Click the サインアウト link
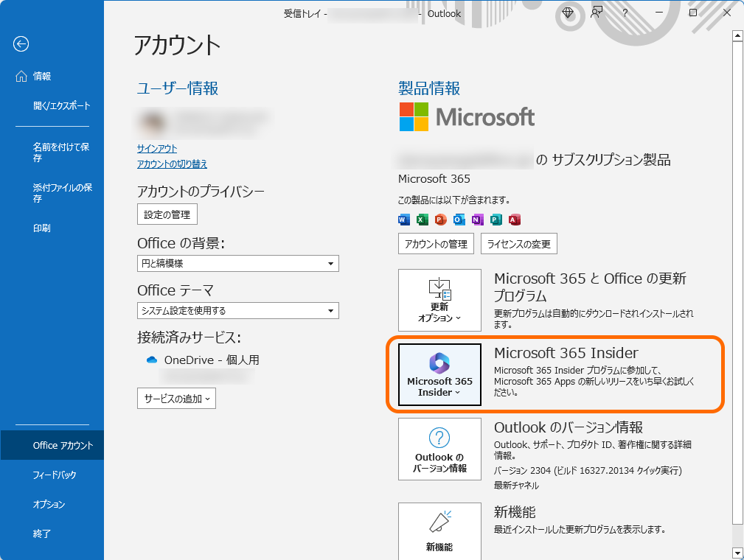 [x=157, y=148]
